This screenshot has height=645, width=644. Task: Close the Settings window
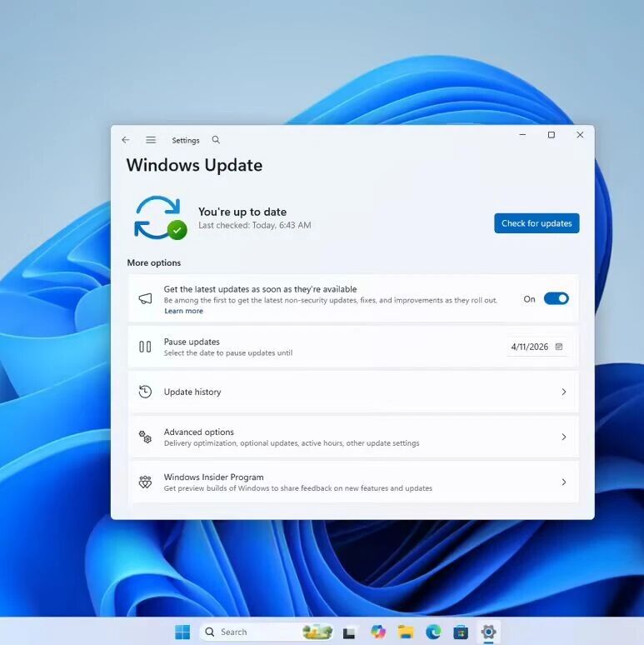click(580, 135)
